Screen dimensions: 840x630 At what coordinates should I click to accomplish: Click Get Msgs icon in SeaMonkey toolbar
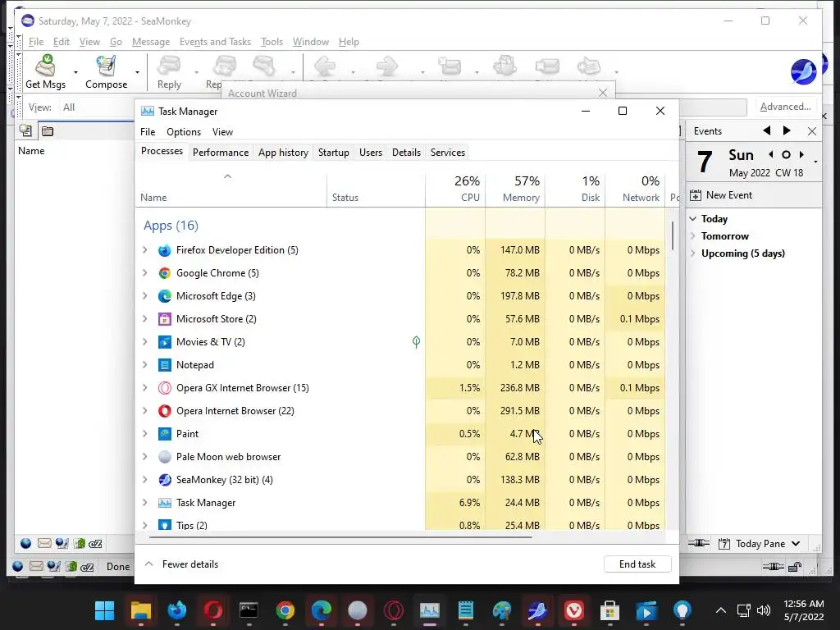point(45,66)
